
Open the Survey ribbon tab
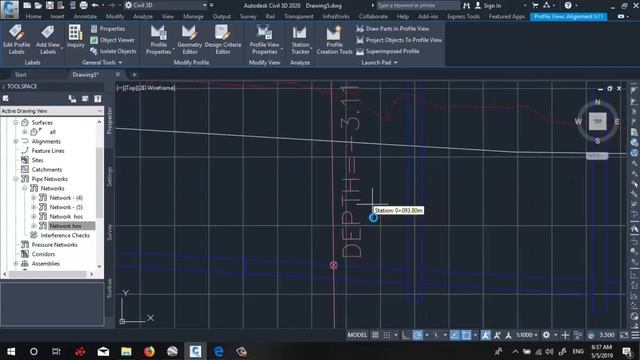tap(248, 16)
